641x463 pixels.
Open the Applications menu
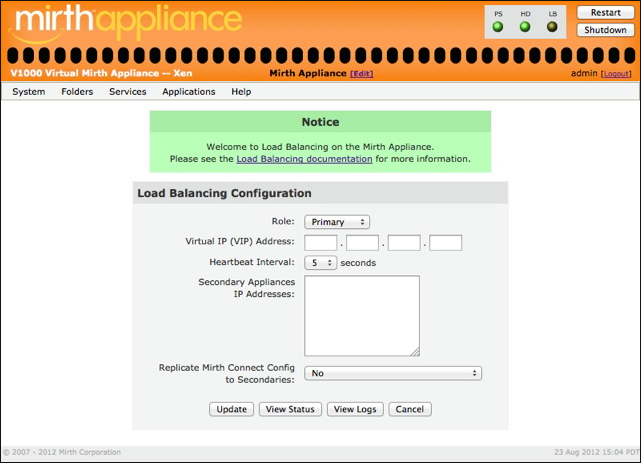(x=189, y=92)
